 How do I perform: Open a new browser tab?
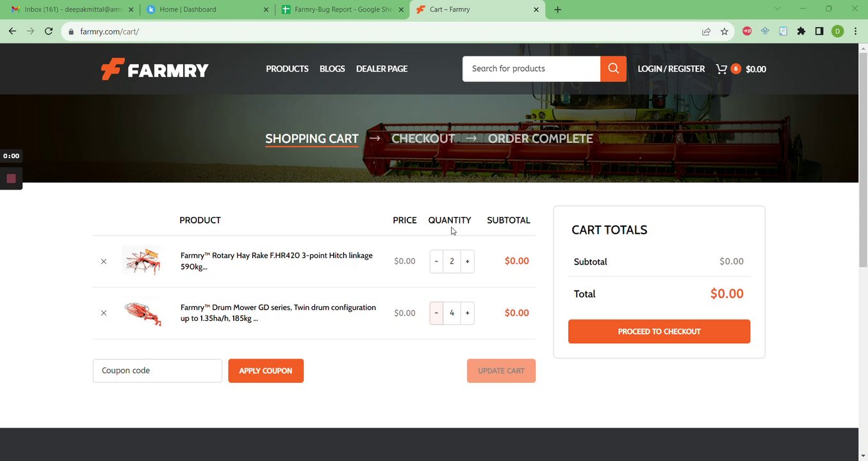click(557, 10)
